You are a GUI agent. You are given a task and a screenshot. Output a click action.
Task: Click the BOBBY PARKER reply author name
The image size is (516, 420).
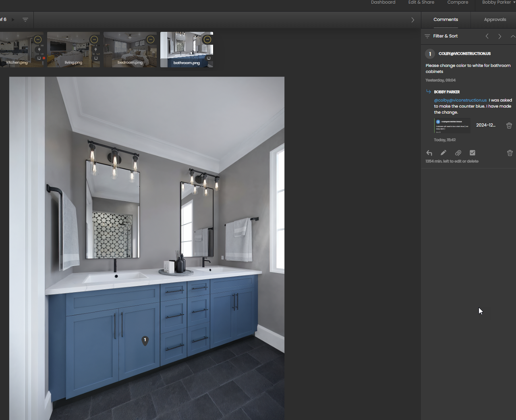[x=447, y=92]
